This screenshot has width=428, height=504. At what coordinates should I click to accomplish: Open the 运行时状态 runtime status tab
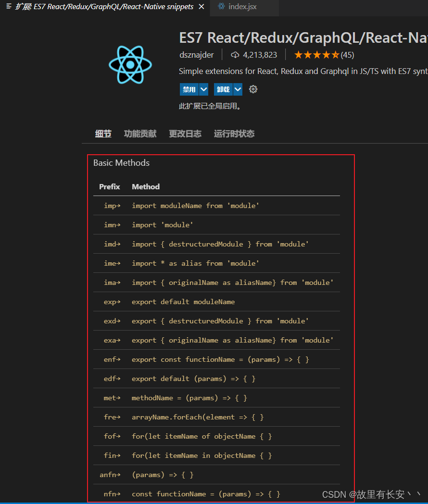[234, 134]
